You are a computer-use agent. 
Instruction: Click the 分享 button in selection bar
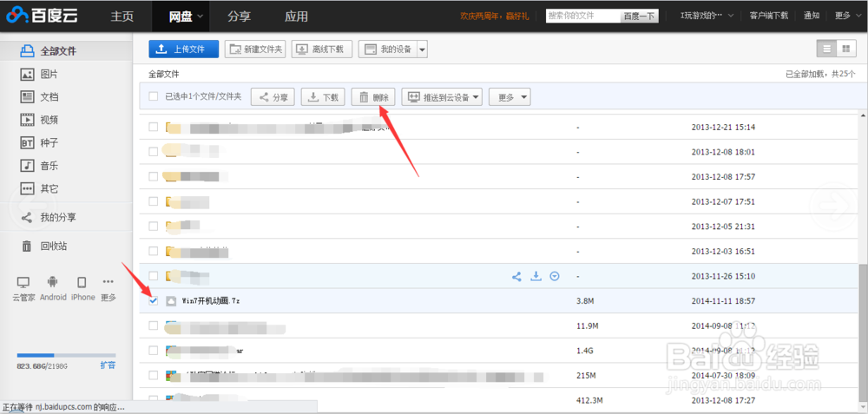(273, 97)
